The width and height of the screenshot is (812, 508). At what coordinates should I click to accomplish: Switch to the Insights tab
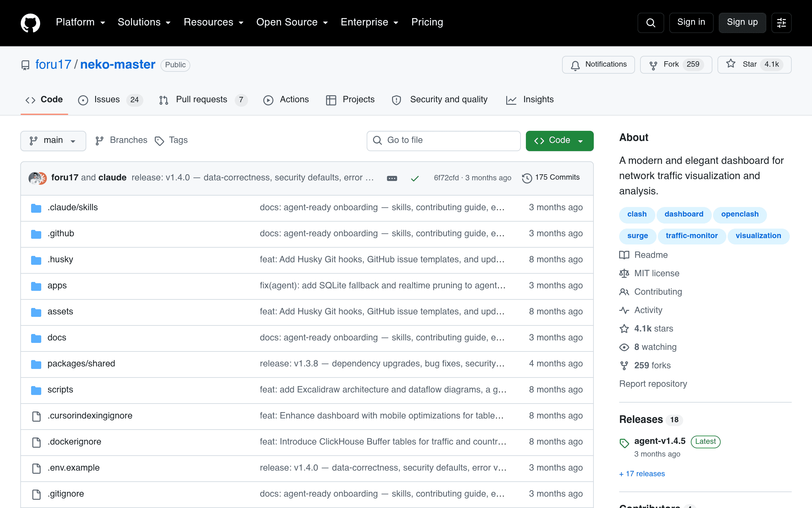tap(530, 100)
